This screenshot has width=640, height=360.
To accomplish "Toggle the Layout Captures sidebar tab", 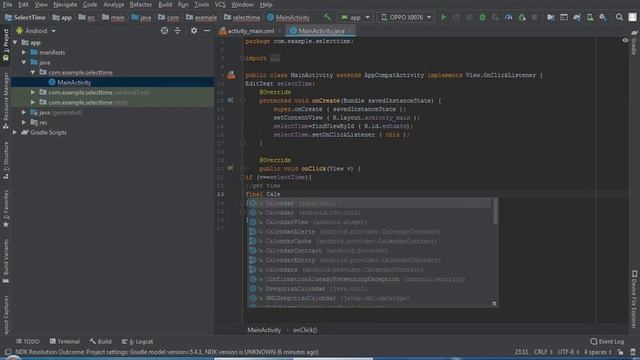I will click(x=6, y=315).
